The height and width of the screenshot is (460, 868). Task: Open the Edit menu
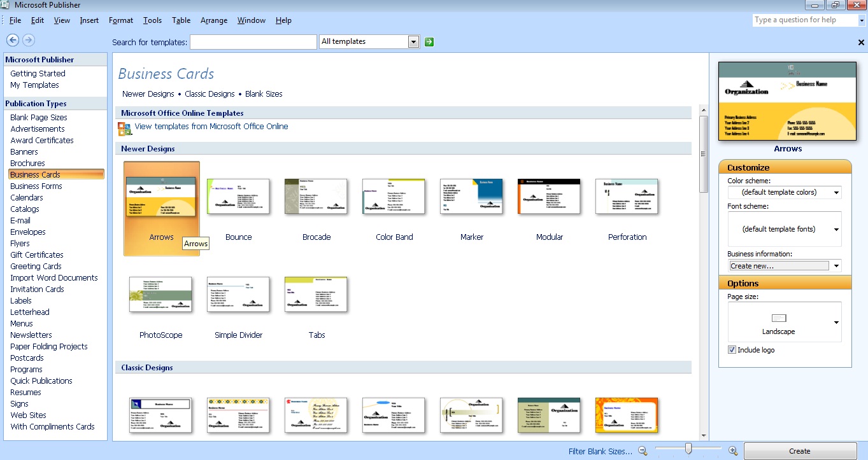tap(38, 20)
